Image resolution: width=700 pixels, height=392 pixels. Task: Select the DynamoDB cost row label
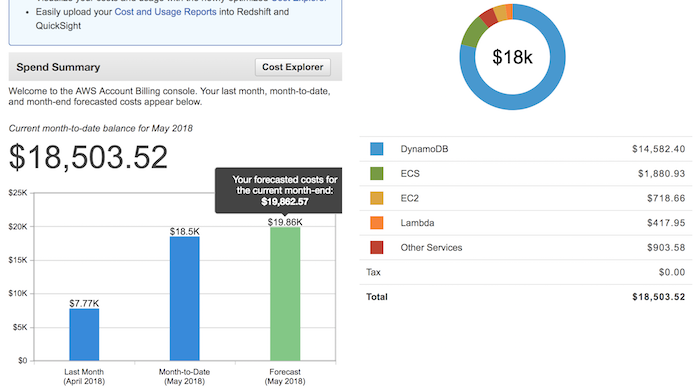point(424,149)
